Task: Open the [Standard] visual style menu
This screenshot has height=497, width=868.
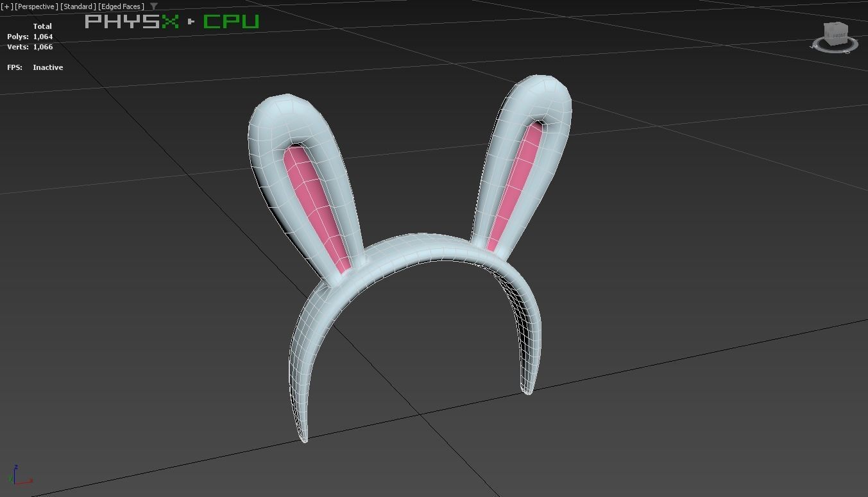Action: pyautogui.click(x=78, y=6)
